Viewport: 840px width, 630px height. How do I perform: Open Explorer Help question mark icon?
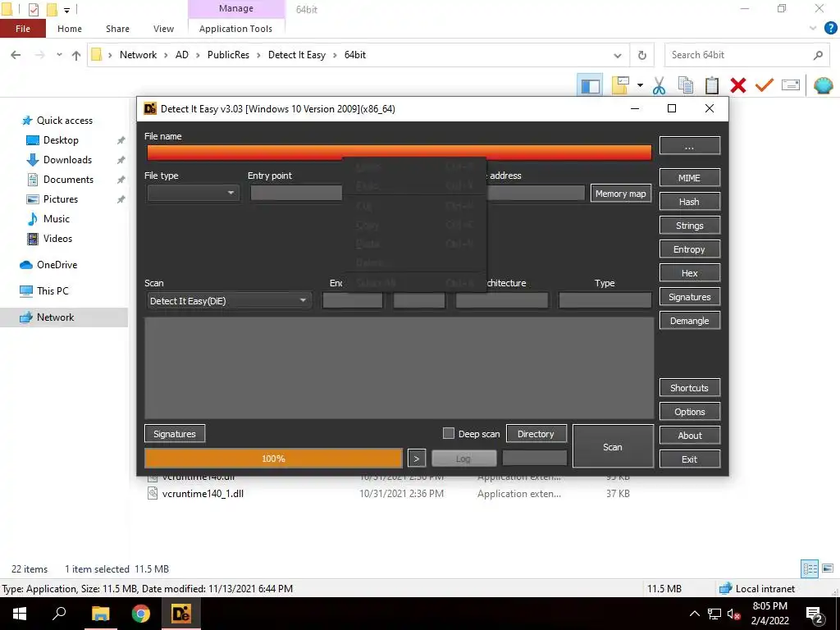point(830,28)
